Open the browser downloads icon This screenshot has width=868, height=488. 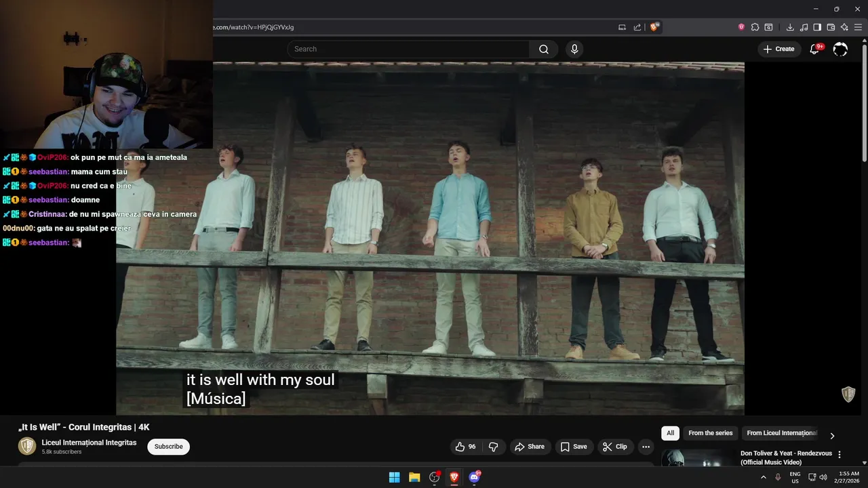point(790,27)
